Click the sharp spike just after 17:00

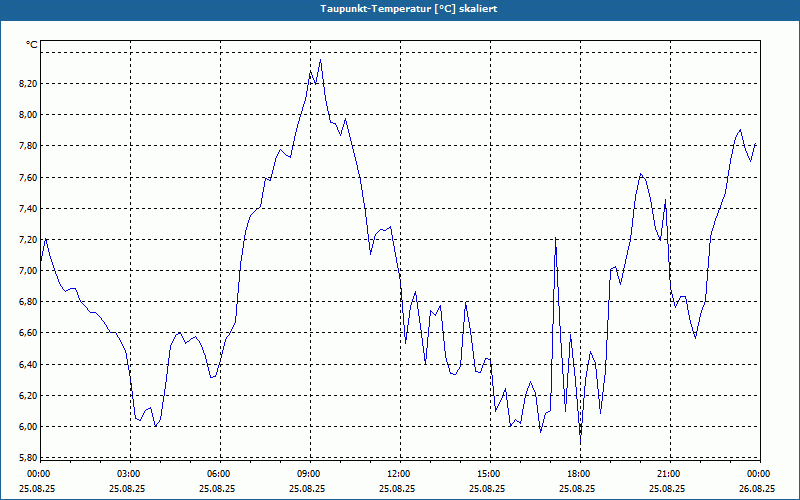pos(555,237)
